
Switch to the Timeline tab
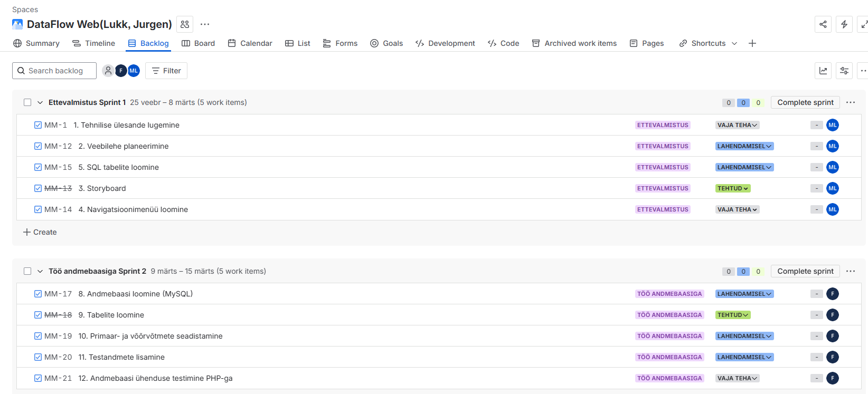(94, 43)
